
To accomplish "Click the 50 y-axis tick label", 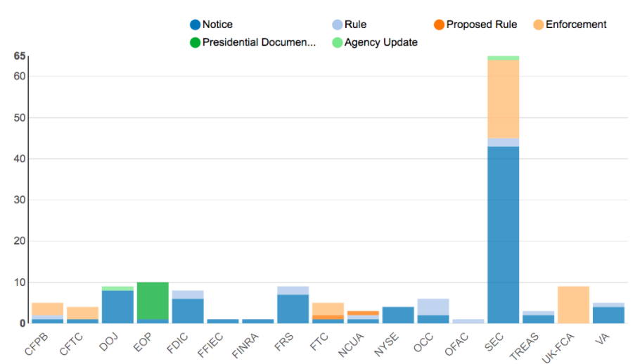I will (x=20, y=118).
